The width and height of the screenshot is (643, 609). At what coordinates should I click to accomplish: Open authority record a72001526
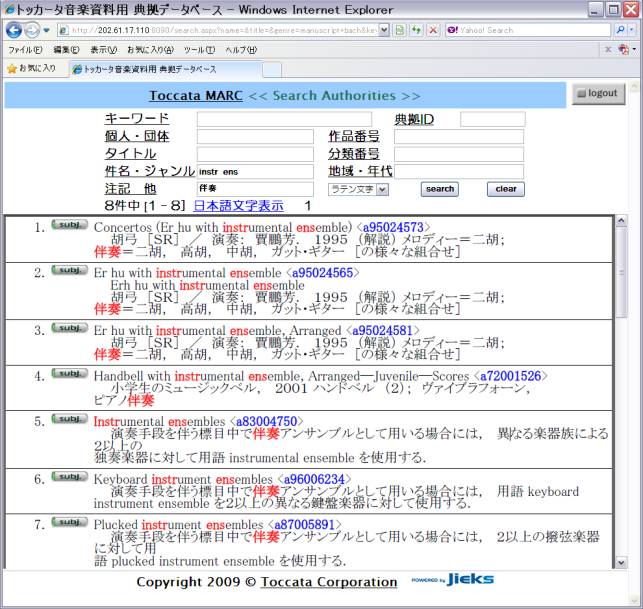[x=511, y=376]
